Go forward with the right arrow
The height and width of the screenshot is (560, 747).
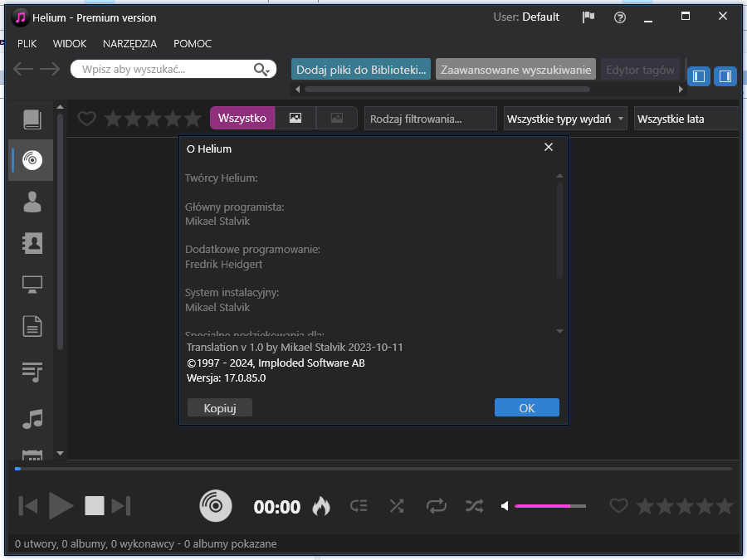click(x=50, y=69)
